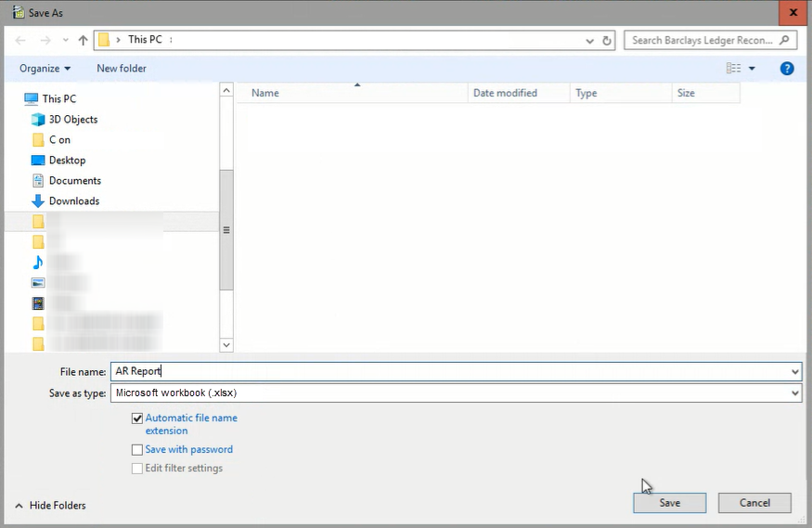Click the Cancel button

click(754, 503)
